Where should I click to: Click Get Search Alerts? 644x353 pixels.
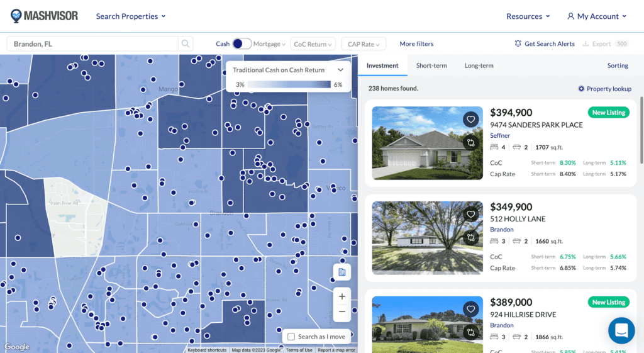[544, 43]
